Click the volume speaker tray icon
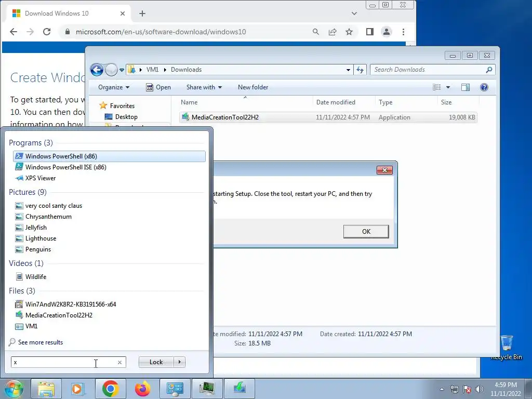The height and width of the screenshot is (399, 532). (x=479, y=390)
